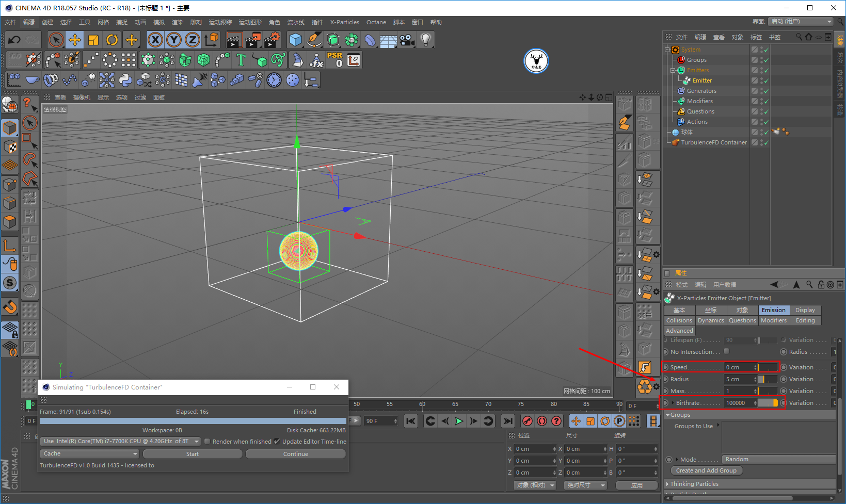This screenshot has height=504, width=846.
Task: Click the Radius slider
Action: 768,379
